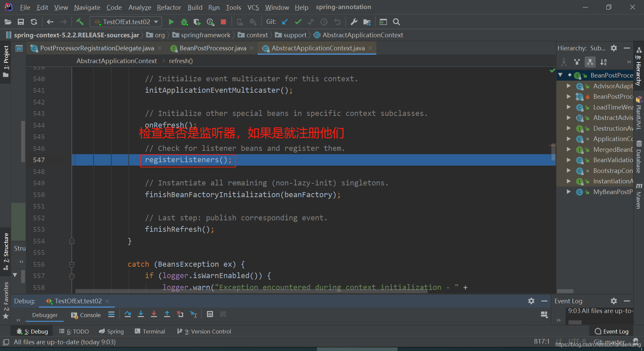Expand more Hierarchy toolbar actions chevron
Viewport: 644px width, 351px height.
click(x=629, y=62)
